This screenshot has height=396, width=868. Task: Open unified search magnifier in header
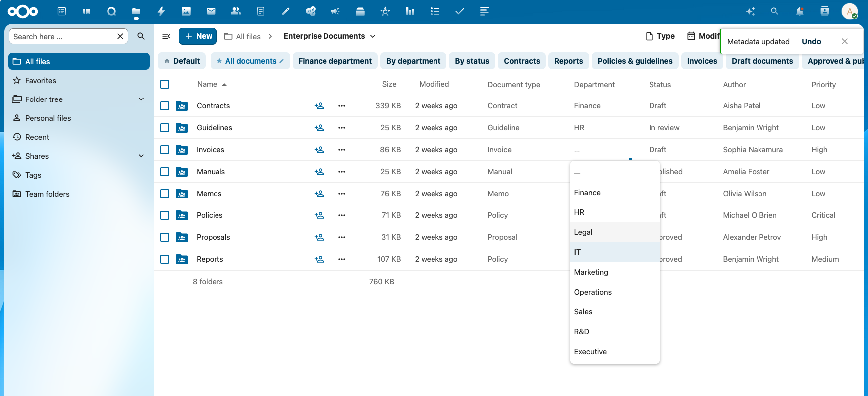click(x=774, y=11)
